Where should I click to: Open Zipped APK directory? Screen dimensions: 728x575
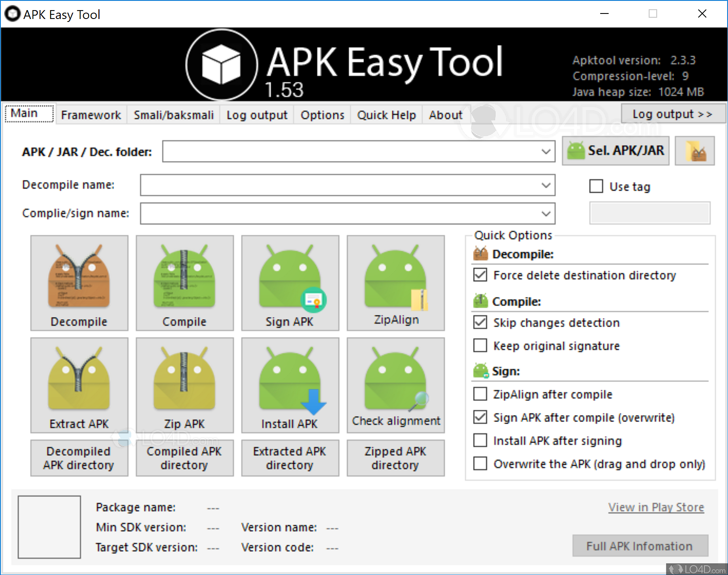pyautogui.click(x=396, y=458)
